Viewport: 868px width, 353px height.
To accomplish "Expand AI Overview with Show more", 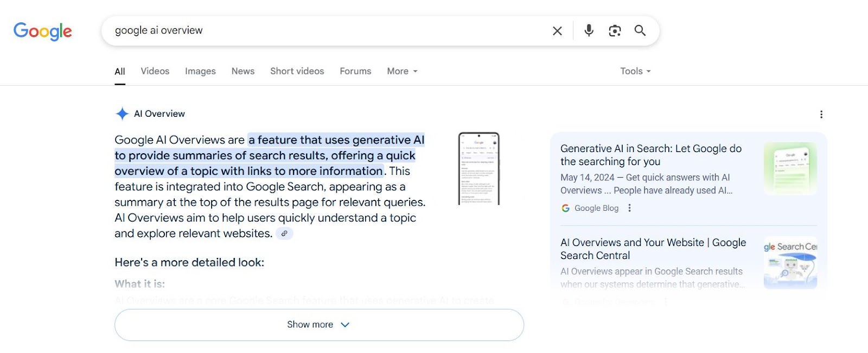I will pyautogui.click(x=319, y=325).
